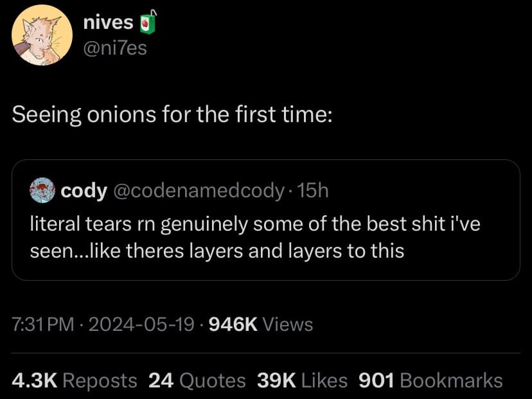The height and width of the screenshot is (399, 532).
Task: Click the 15h timestamp on cody's tweet
Action: click(315, 190)
